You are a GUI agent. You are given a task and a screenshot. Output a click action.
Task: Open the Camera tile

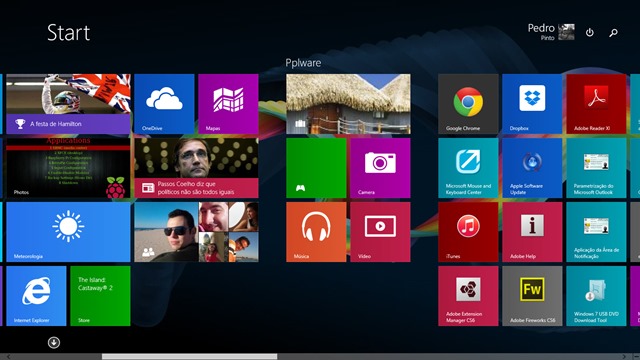pyautogui.click(x=380, y=168)
